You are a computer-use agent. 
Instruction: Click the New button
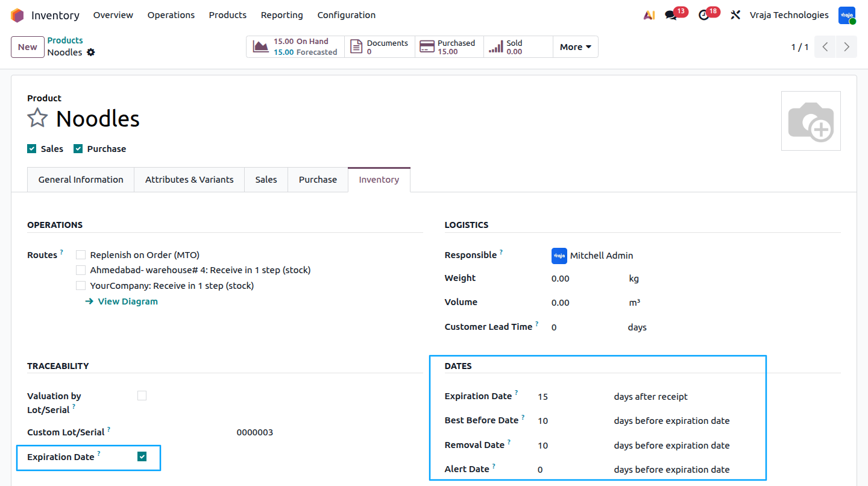(28, 47)
